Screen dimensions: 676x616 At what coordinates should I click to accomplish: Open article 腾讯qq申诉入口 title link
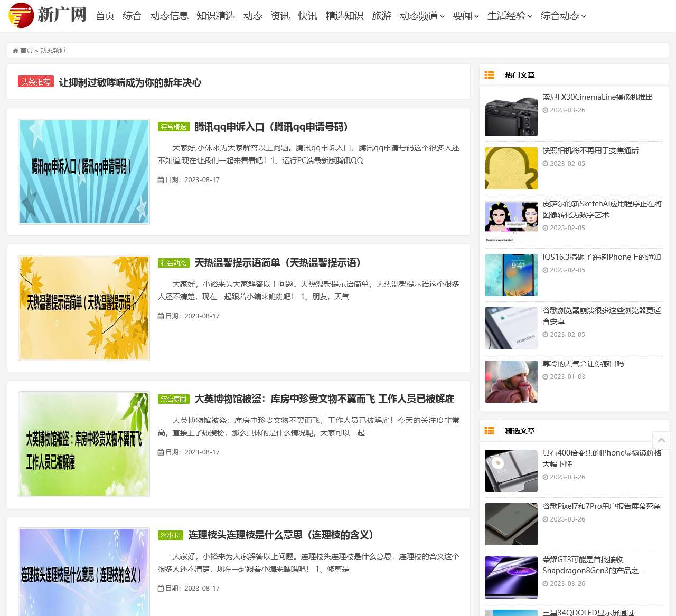coord(271,127)
